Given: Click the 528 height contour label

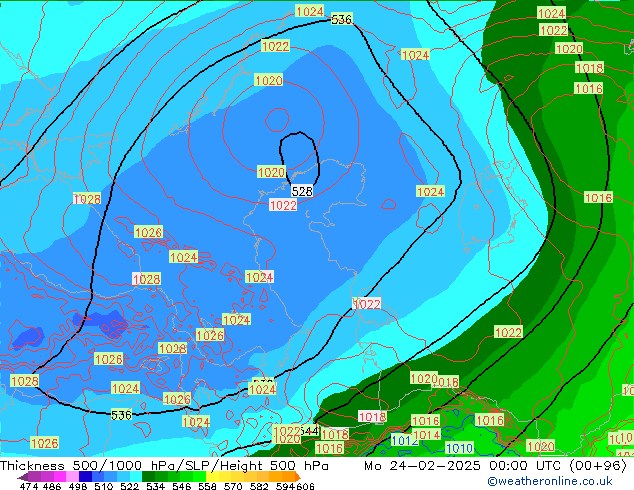Looking at the screenshot, I should (302, 191).
